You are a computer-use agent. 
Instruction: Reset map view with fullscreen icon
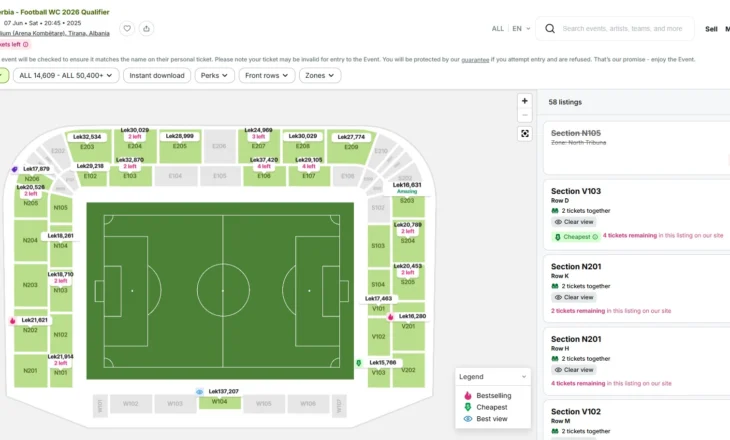point(525,134)
